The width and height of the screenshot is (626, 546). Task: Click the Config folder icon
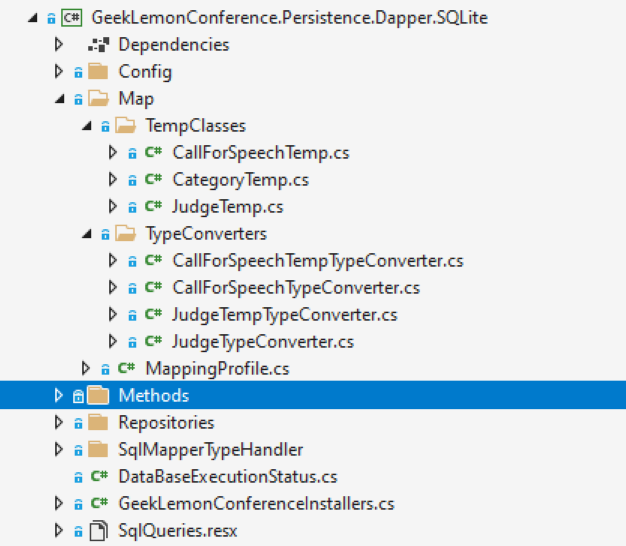(98, 72)
